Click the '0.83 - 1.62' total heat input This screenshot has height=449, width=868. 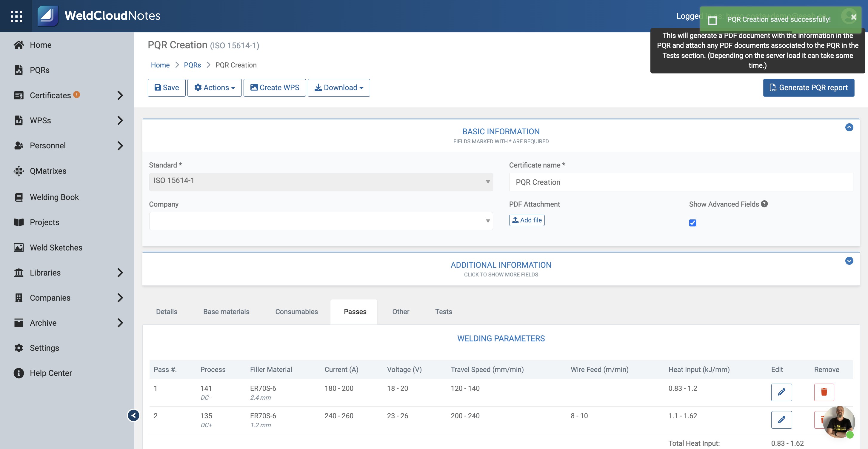tap(787, 443)
